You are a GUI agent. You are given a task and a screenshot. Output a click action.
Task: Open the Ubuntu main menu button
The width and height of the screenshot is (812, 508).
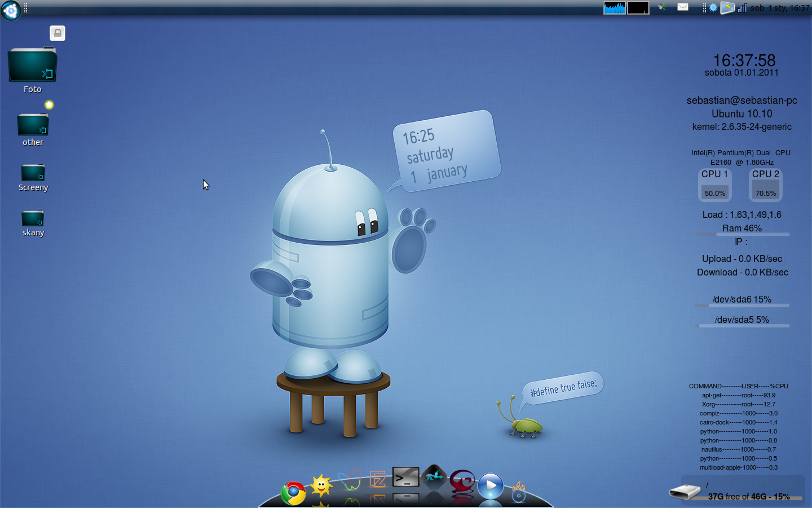point(11,10)
